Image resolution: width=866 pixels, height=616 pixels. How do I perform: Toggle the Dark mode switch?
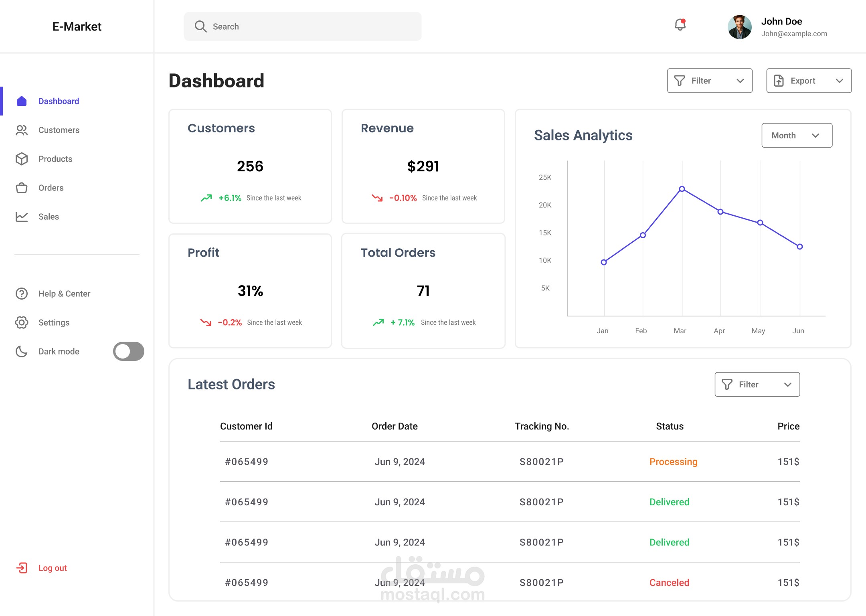129,351
